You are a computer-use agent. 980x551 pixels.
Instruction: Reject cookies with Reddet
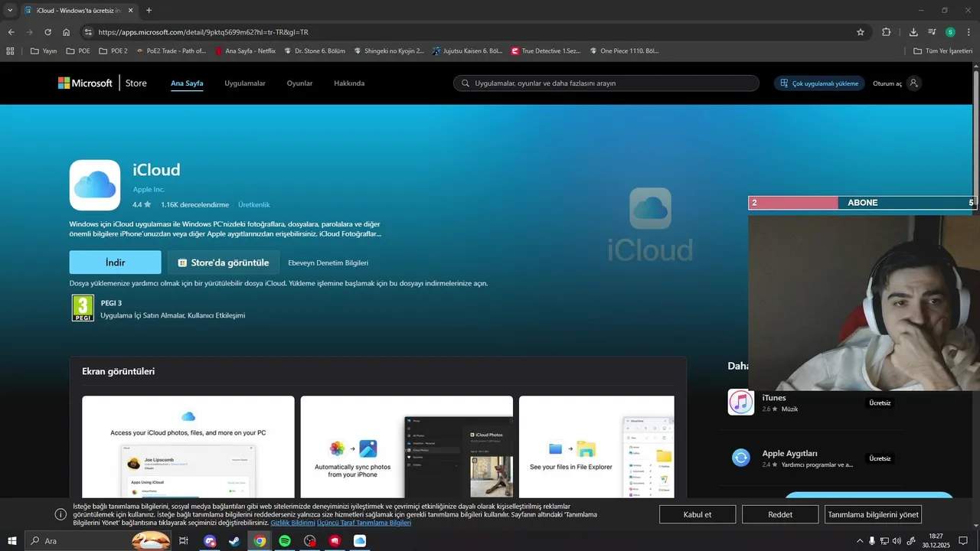coord(780,514)
